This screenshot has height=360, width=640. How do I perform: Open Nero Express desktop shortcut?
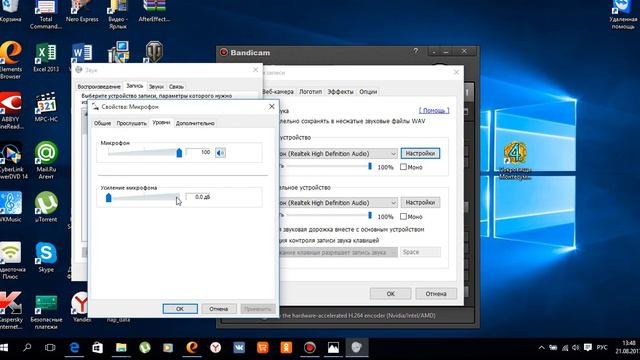82,12
